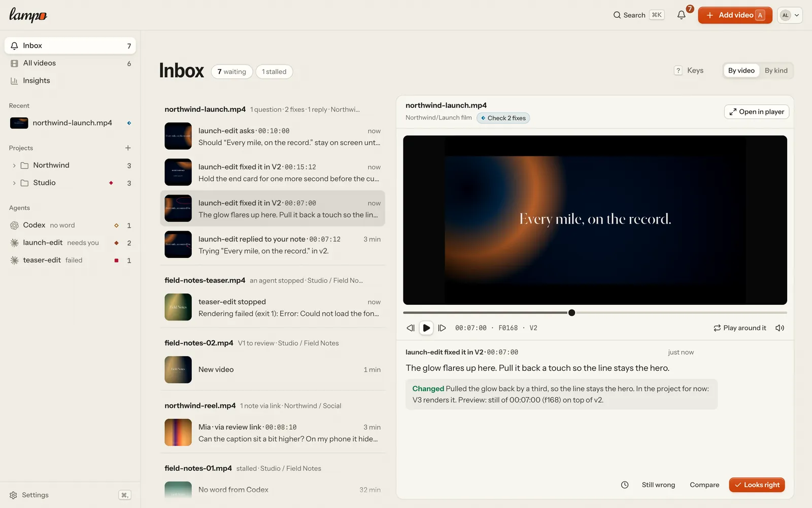Click Open in player button
This screenshot has width=812, height=508.
(756, 112)
